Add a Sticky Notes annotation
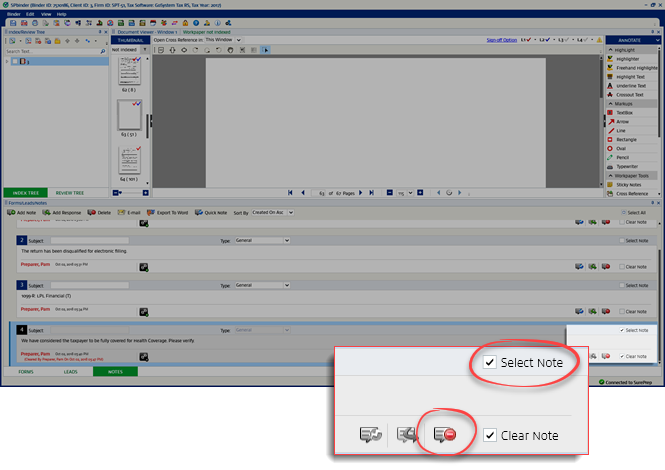 [629, 185]
